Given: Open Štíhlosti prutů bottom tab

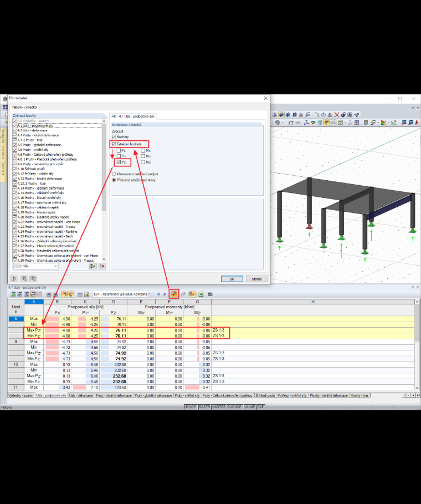Looking at the screenshot, I should click(x=265, y=396).
